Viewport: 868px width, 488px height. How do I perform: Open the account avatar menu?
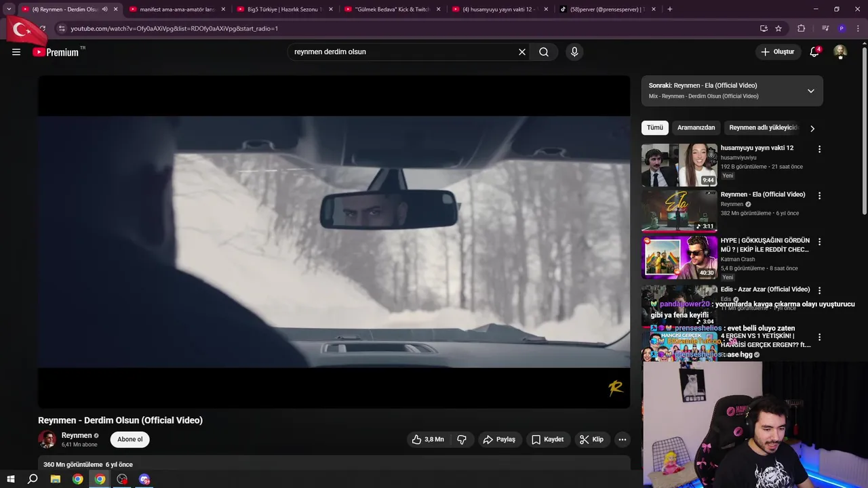(x=840, y=52)
